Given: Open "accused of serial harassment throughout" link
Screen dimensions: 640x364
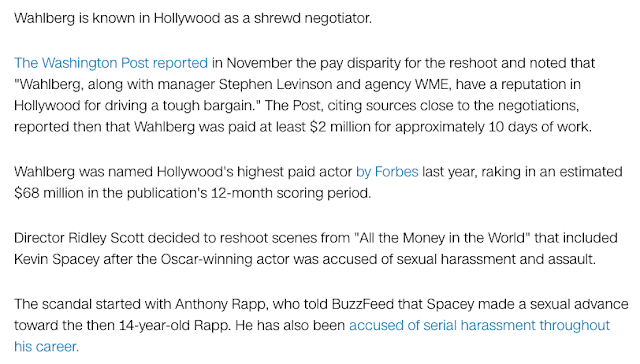Looking at the screenshot, I should pos(479,325).
